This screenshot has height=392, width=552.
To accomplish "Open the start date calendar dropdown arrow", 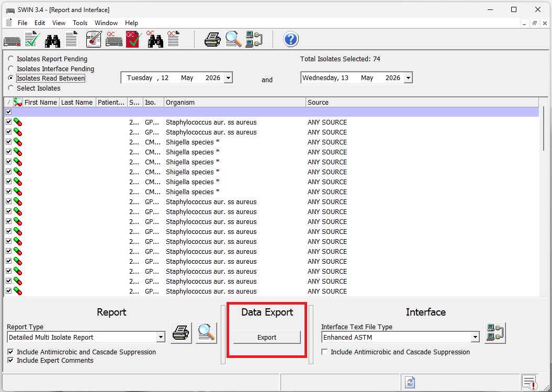I will click(x=228, y=78).
